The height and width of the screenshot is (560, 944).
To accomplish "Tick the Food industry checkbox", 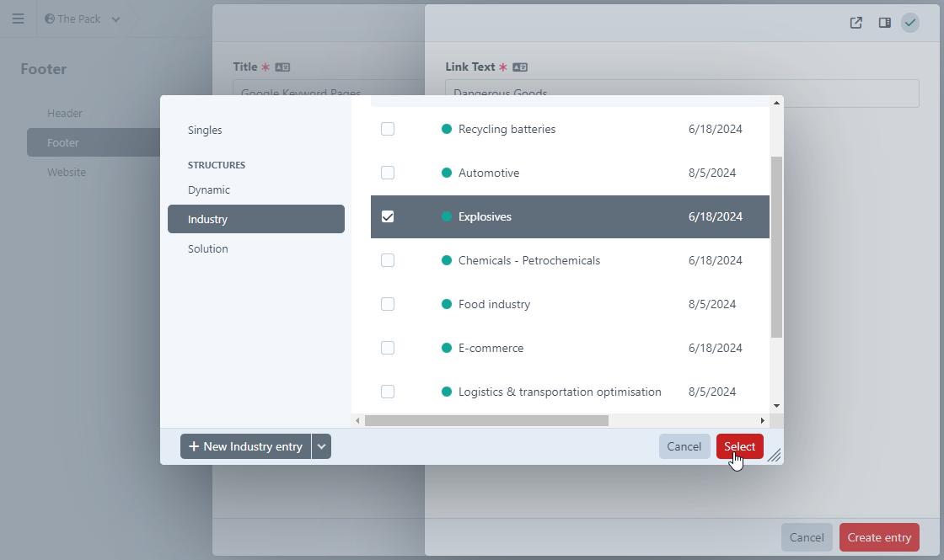I will tap(388, 304).
